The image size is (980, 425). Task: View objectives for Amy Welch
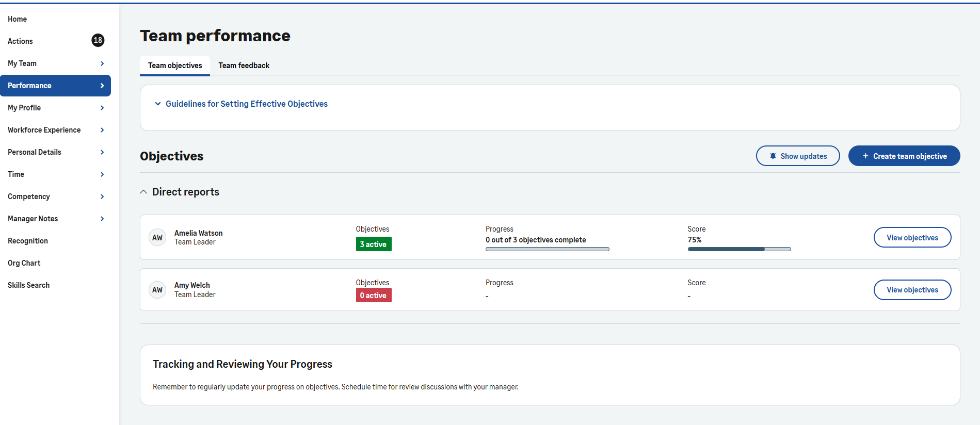[912, 290]
